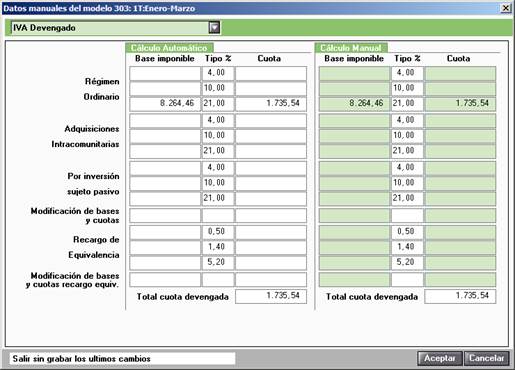The image size is (515, 370).
Task: Click automatic Total cuota devengada 1.735,54 field
Action: (271, 296)
